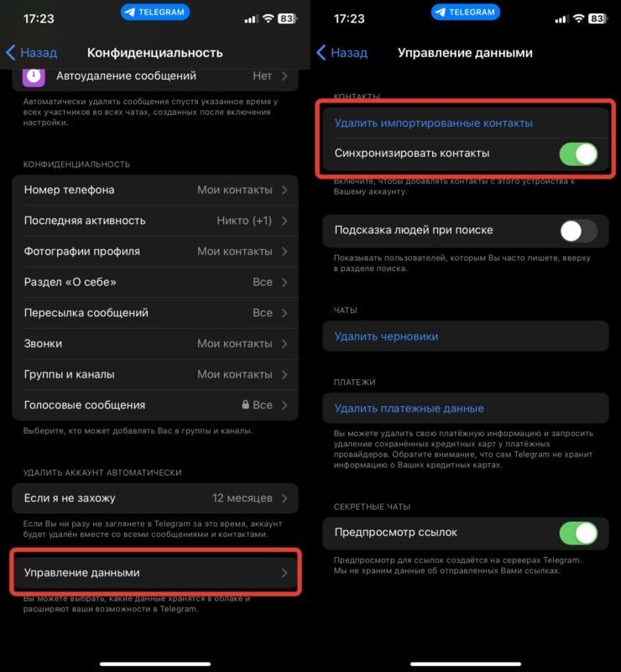Tap Wi-Fi icon on right phone status bar

pos(578,18)
